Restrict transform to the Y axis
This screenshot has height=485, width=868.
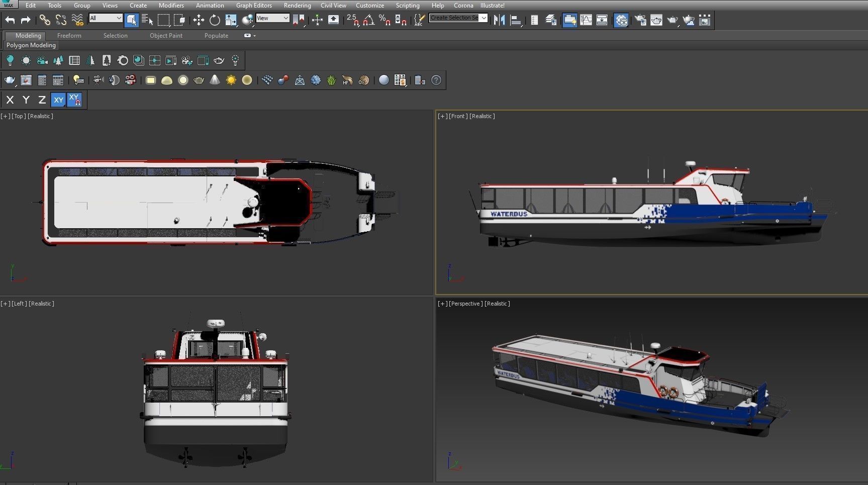click(26, 100)
